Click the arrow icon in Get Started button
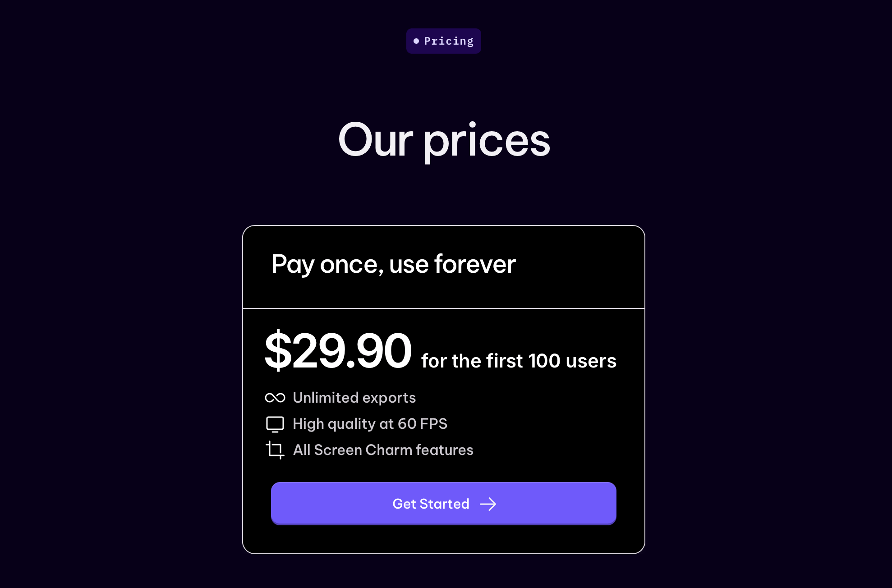This screenshot has height=588, width=892. tap(488, 504)
